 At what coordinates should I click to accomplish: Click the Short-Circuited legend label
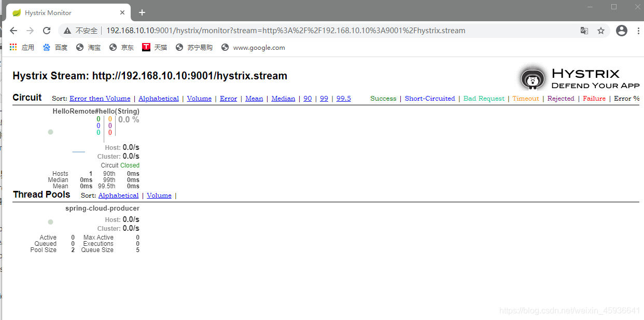click(430, 98)
